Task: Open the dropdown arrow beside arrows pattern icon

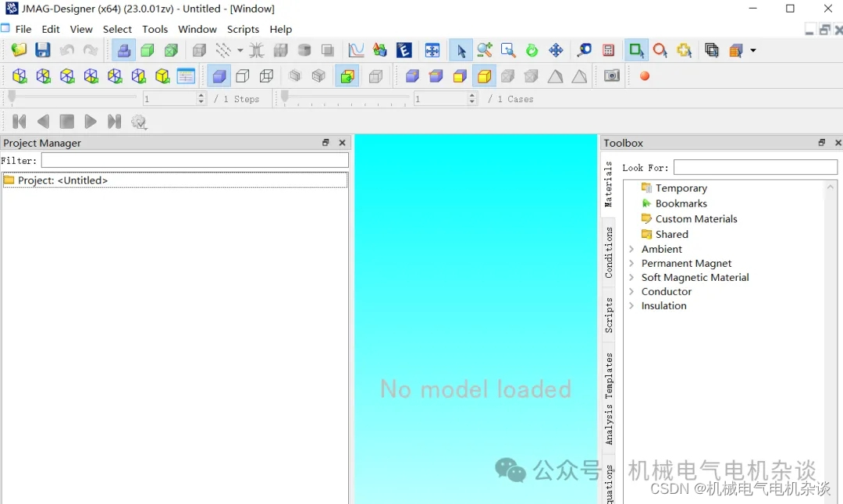Action: click(240, 51)
